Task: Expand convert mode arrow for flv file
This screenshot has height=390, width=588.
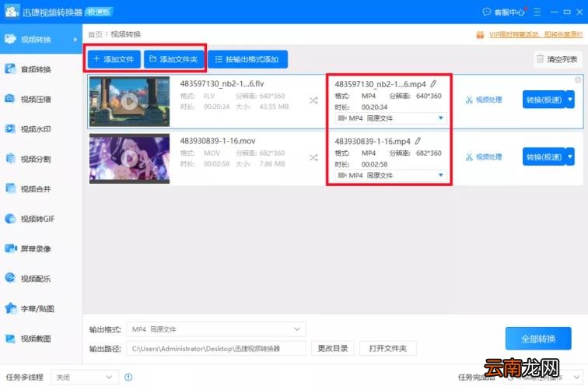Action: click(x=570, y=100)
